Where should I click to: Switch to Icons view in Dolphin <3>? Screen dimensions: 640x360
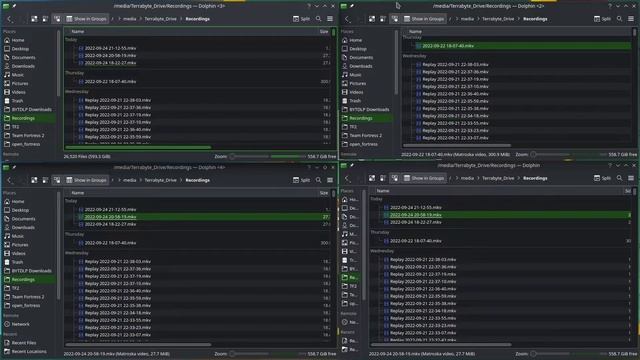34,19
